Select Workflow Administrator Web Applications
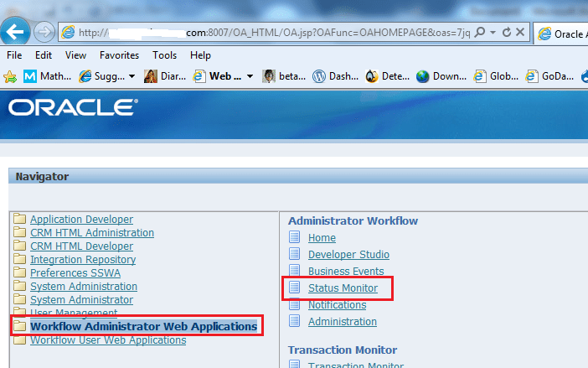 [143, 326]
